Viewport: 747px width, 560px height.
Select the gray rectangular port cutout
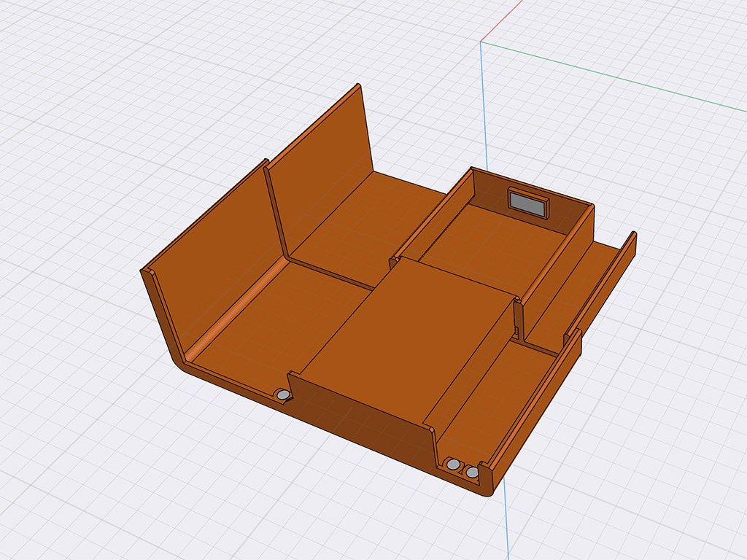(x=528, y=203)
